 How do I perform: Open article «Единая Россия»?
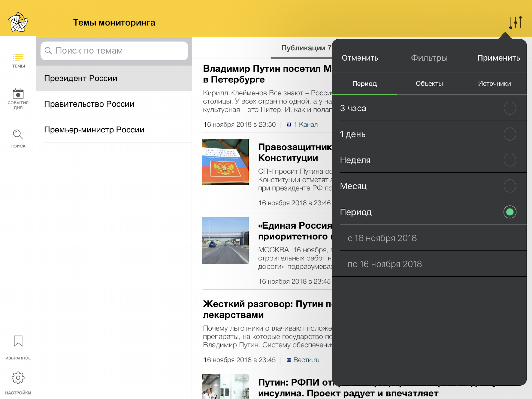coord(295,231)
